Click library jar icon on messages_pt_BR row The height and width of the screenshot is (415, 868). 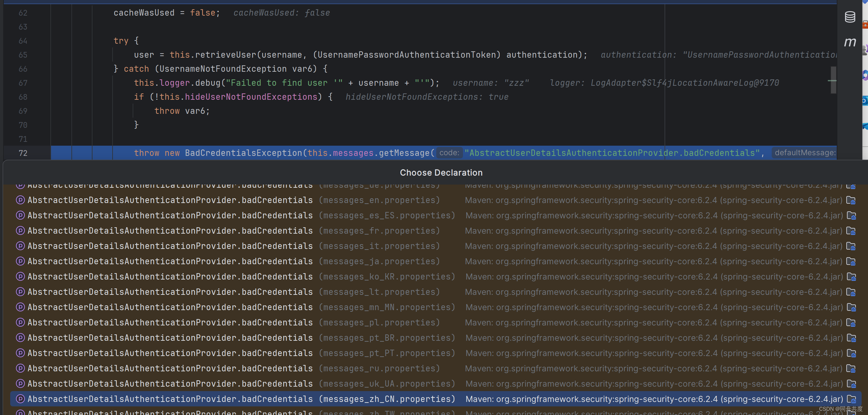pos(851,338)
